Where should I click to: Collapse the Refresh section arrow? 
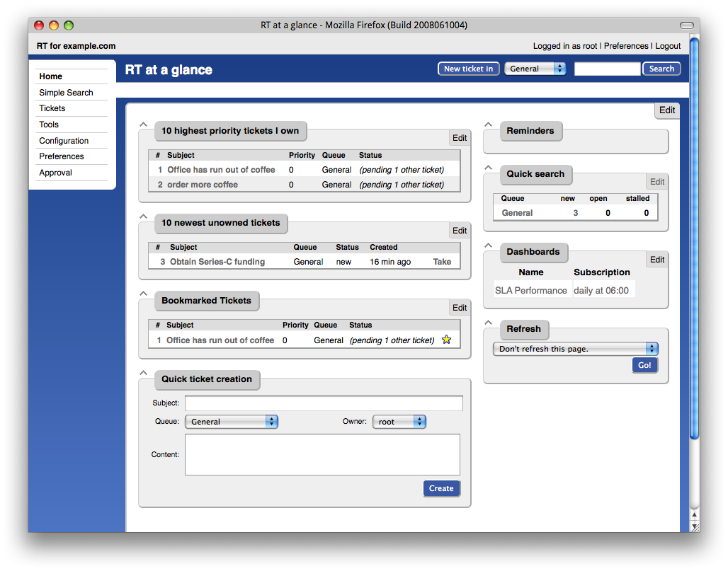488,323
